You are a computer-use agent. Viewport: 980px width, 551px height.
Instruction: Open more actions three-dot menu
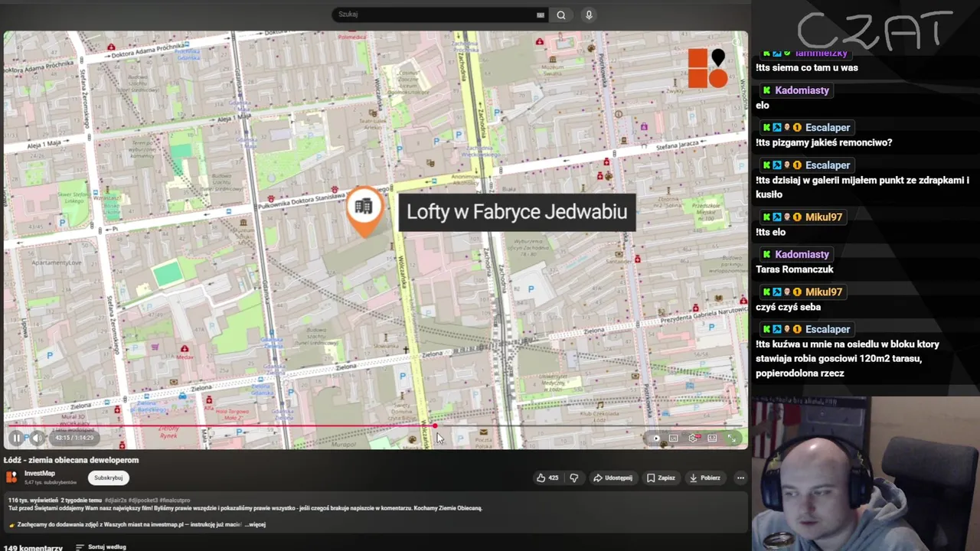click(x=740, y=478)
